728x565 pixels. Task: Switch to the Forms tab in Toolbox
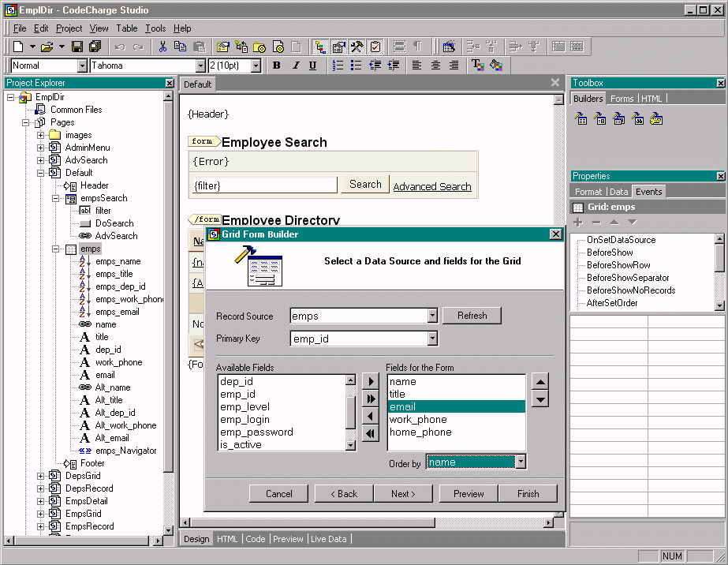tap(622, 99)
